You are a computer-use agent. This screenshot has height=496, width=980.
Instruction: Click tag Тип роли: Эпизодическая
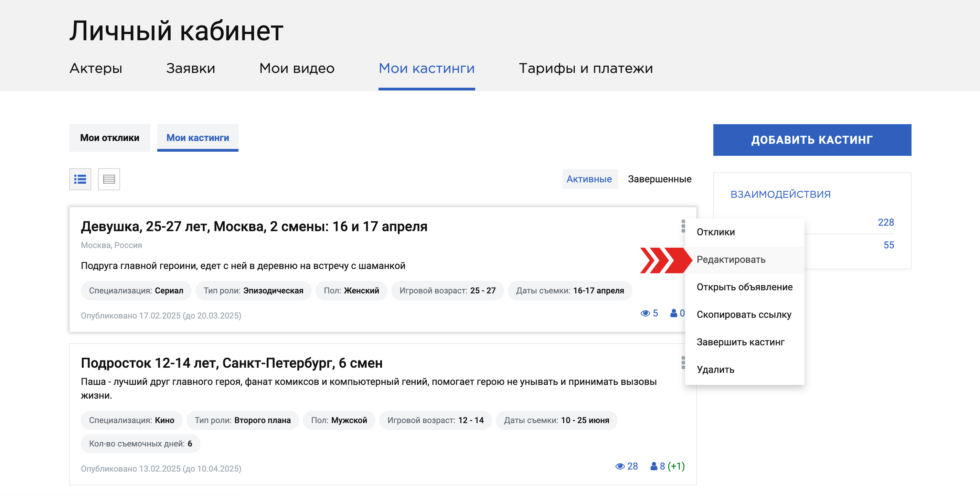pos(253,291)
